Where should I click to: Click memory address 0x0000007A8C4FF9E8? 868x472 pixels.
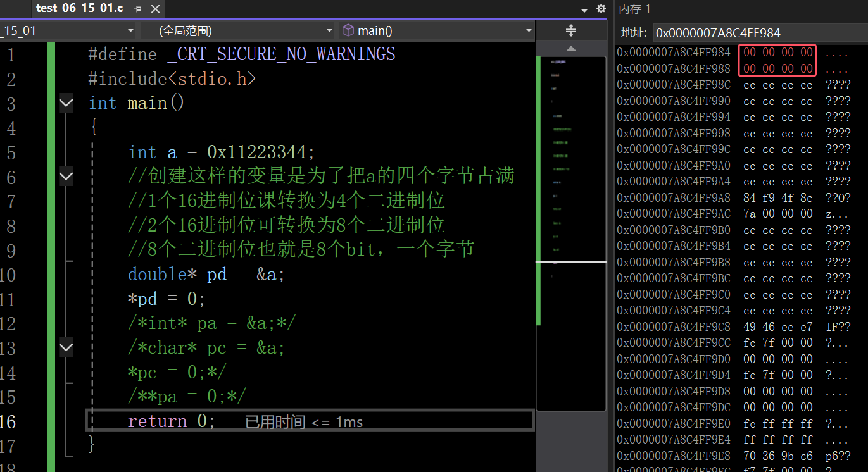click(674, 456)
